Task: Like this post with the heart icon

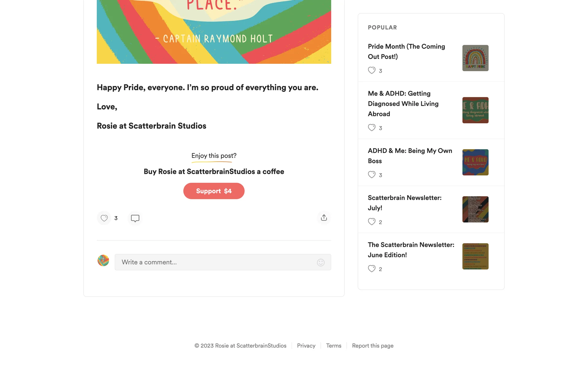Action: 104,218
